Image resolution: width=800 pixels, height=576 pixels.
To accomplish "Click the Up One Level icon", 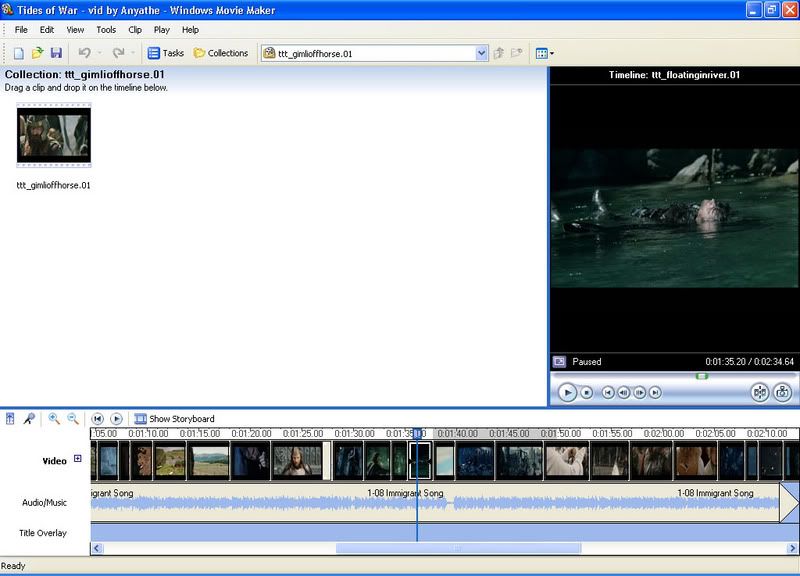I will click(x=499, y=53).
